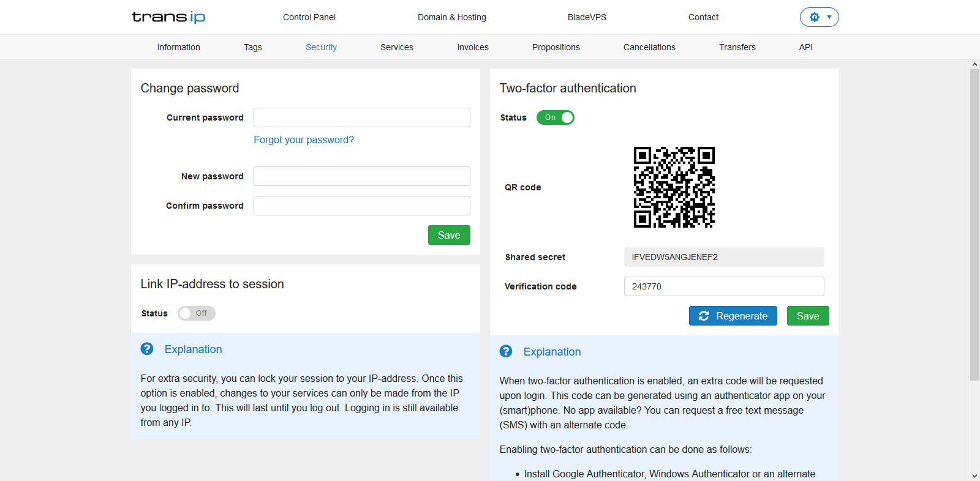Regenerate the two-factor secret

pyautogui.click(x=733, y=316)
